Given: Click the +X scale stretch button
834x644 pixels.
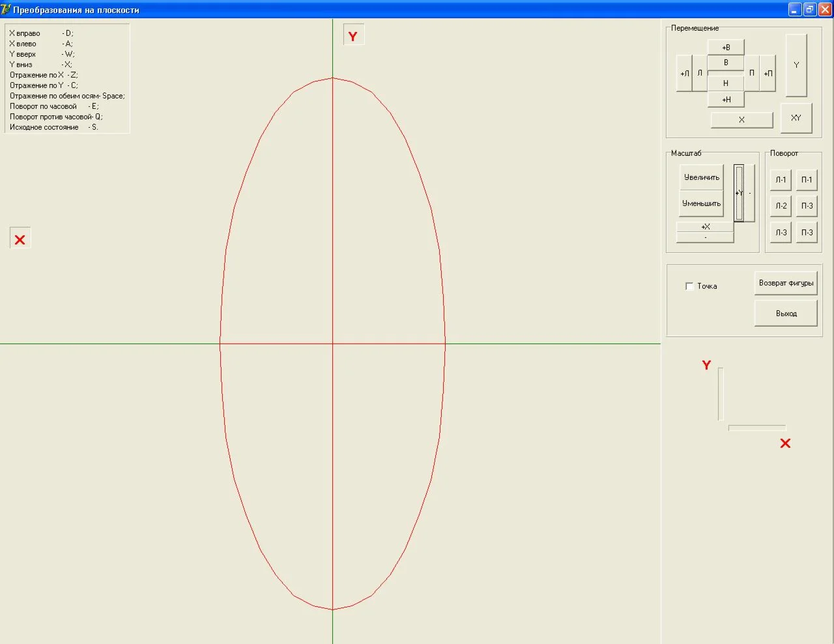Looking at the screenshot, I should 705,227.
